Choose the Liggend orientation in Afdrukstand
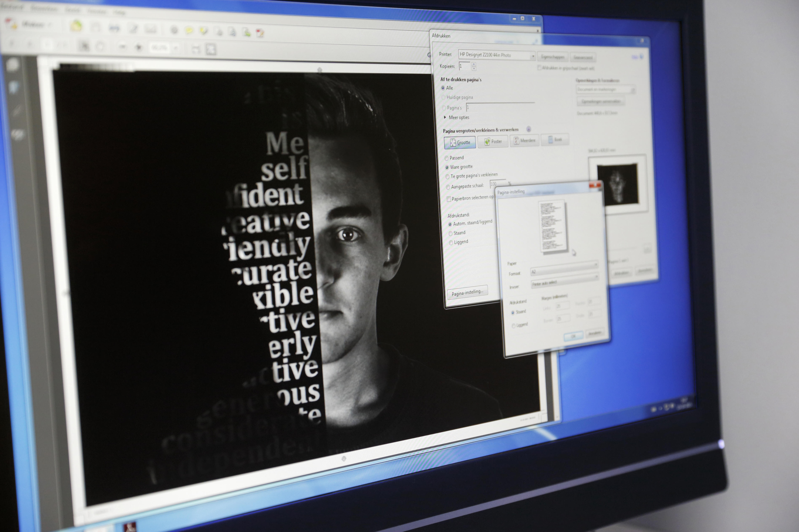 pyautogui.click(x=451, y=243)
